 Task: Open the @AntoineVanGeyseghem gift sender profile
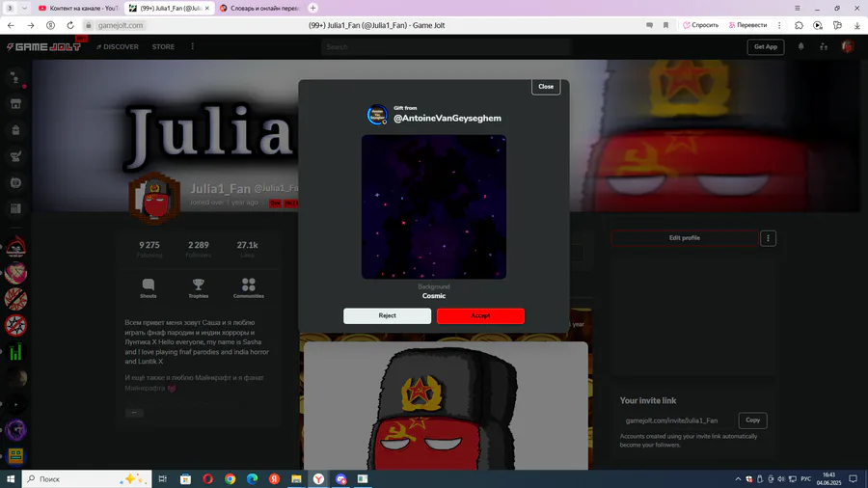pos(448,118)
